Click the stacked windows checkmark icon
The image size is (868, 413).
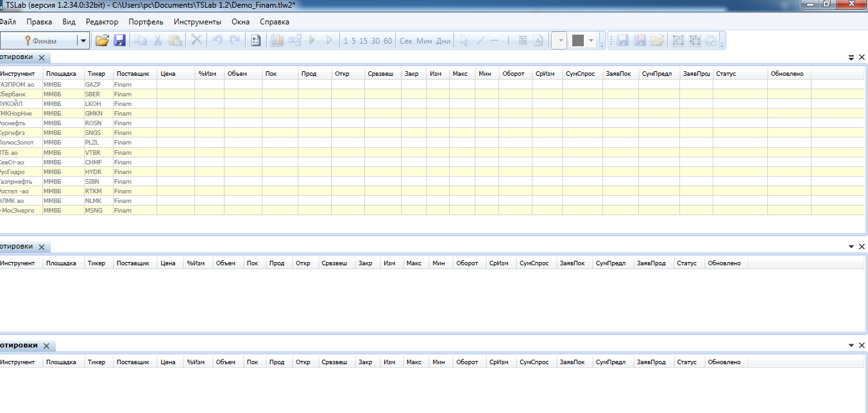click(711, 40)
